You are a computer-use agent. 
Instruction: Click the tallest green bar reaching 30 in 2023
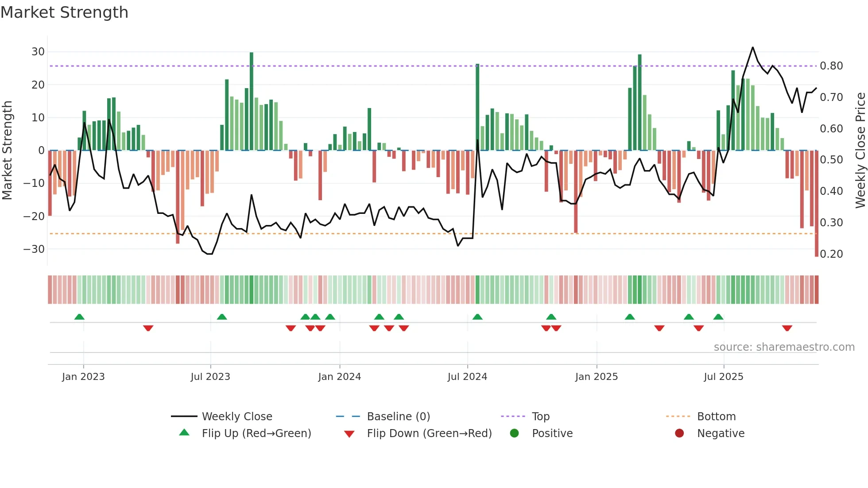(x=252, y=101)
